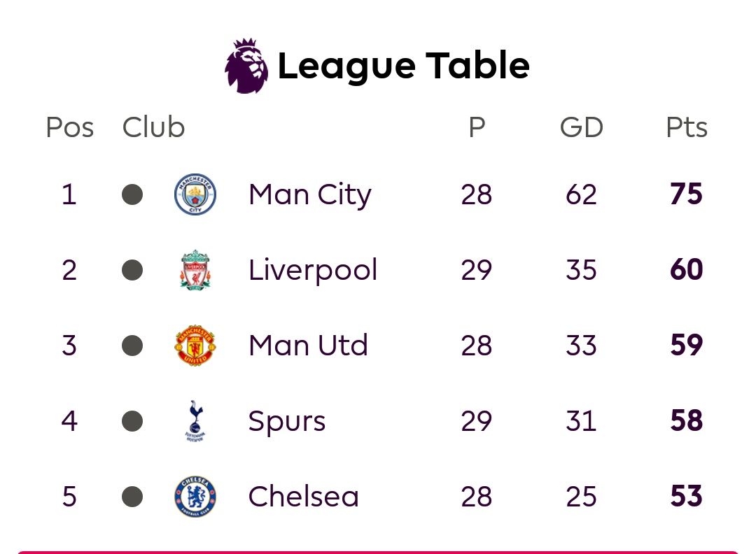
Task: Click Man City's grey position indicator dot
Action: point(132,194)
